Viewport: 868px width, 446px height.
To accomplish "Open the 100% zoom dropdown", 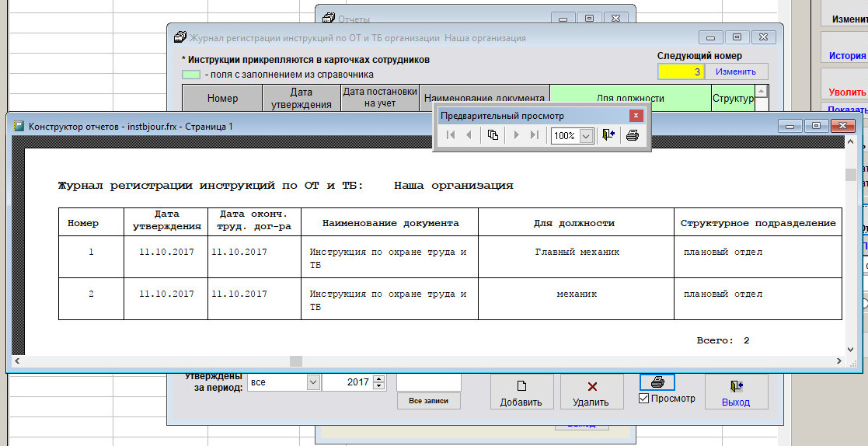I will (x=586, y=135).
